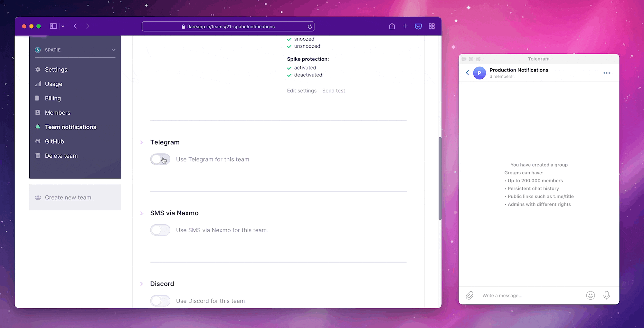Click the Team notifications bell icon
Screen dimensions: 644x328
tap(38, 127)
